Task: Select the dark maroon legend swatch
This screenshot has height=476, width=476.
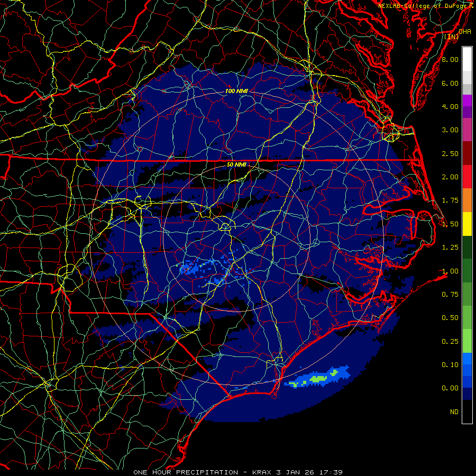Action: [x=467, y=153]
